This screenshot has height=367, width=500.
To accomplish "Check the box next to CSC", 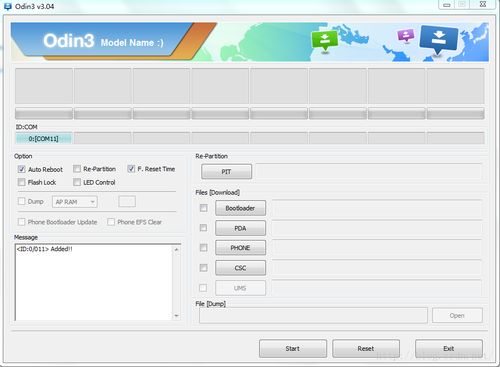I will pos(203,268).
